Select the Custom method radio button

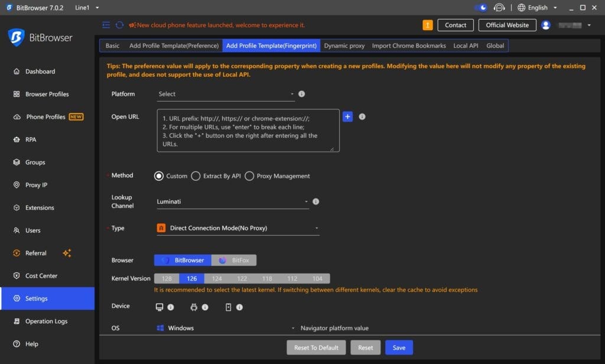point(158,176)
